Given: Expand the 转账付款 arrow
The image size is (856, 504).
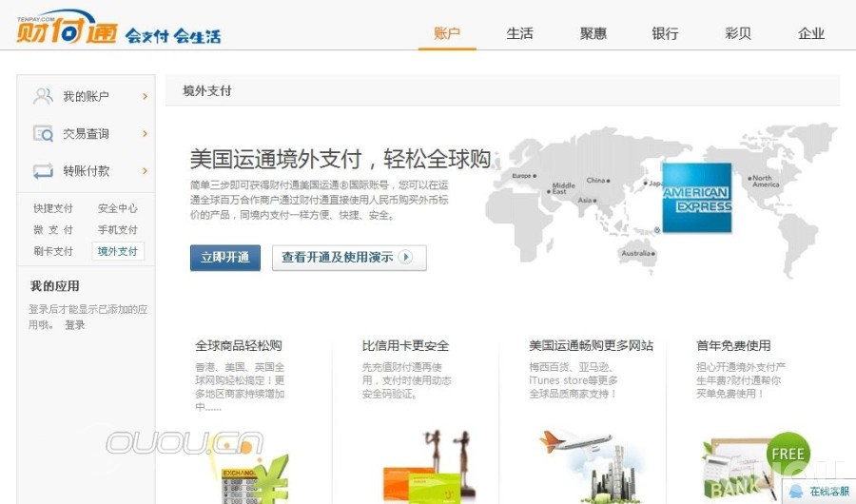Looking at the screenshot, I should point(145,171).
